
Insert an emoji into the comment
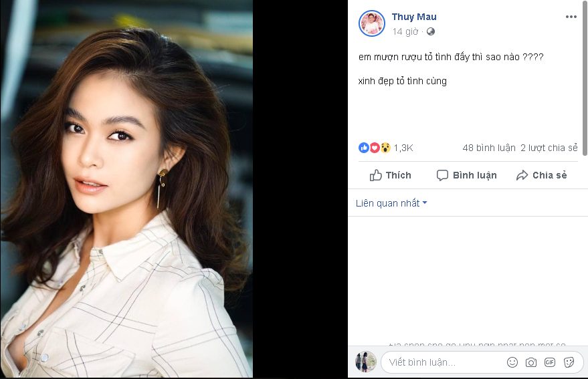[512, 362]
